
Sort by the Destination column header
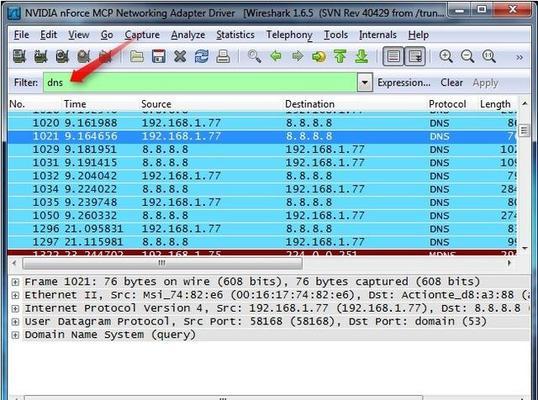309,104
